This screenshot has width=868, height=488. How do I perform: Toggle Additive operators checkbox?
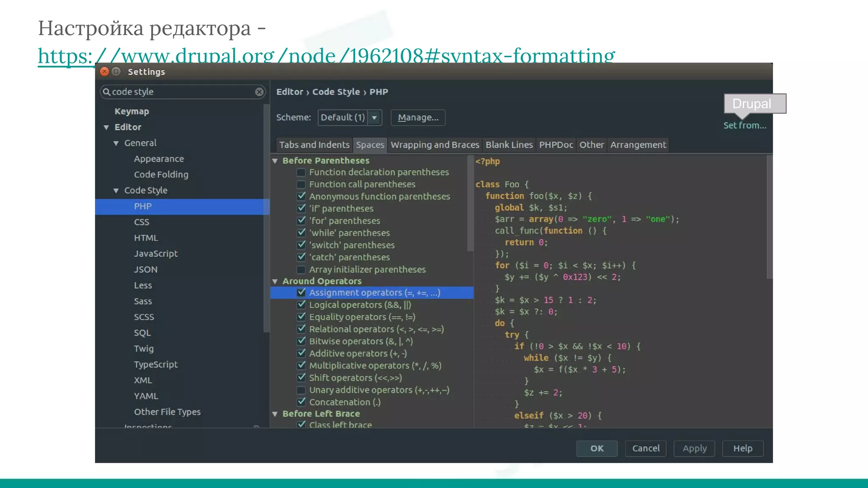(301, 354)
